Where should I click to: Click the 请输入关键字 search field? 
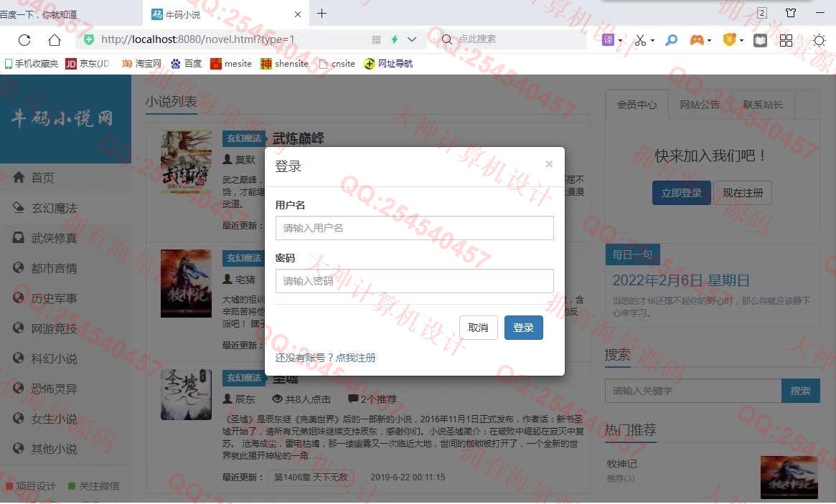693,391
